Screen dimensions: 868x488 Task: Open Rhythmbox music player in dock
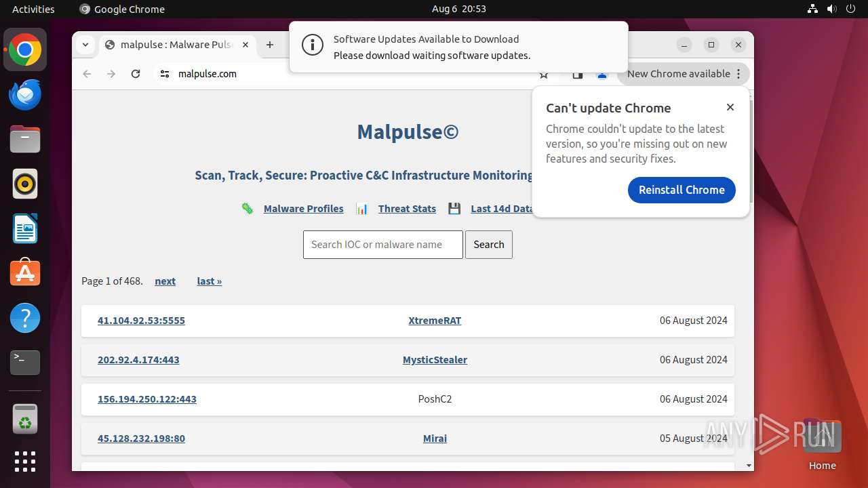(x=25, y=184)
